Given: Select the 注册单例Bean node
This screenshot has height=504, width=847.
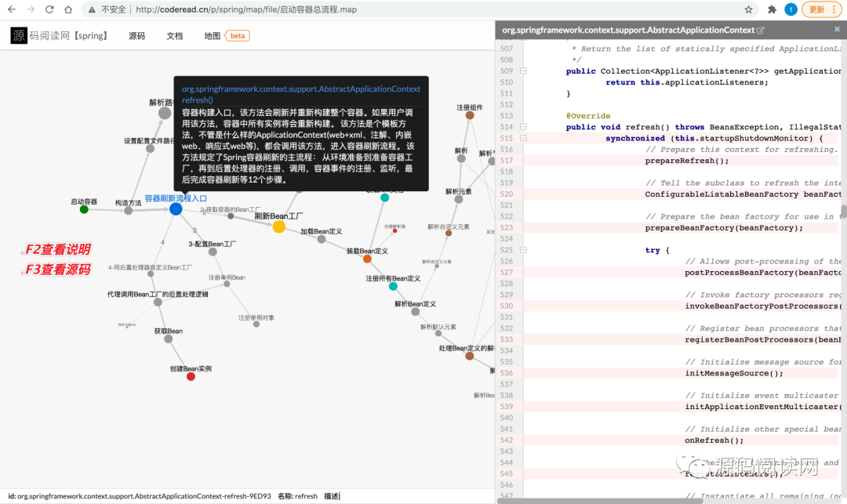Looking at the screenshot, I should click(x=227, y=284).
